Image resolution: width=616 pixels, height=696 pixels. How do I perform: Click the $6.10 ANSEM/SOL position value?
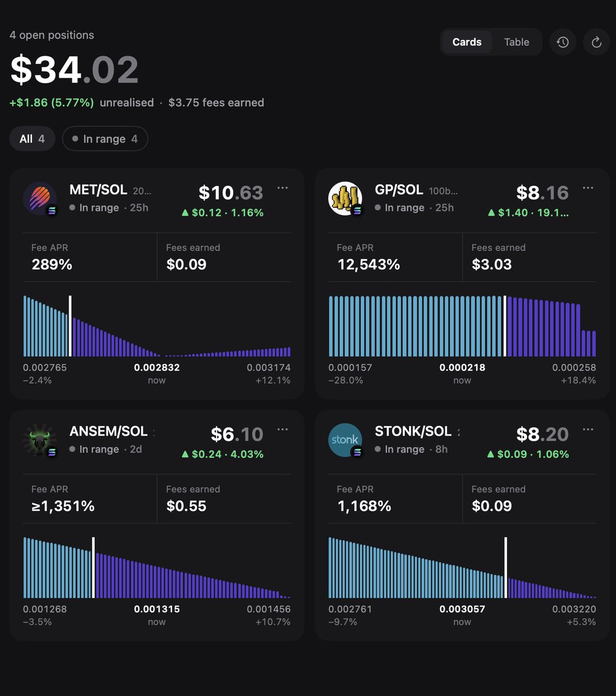tap(237, 434)
